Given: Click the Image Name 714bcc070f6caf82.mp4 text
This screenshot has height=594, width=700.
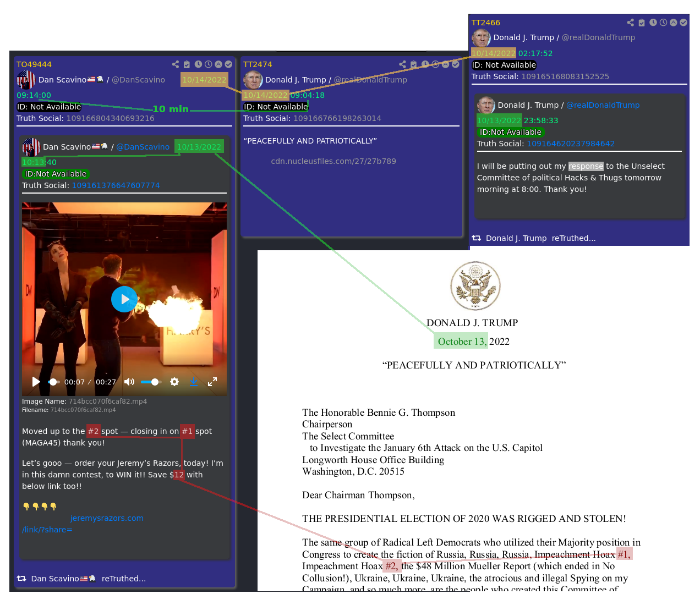Looking at the screenshot, I should (x=108, y=402).
